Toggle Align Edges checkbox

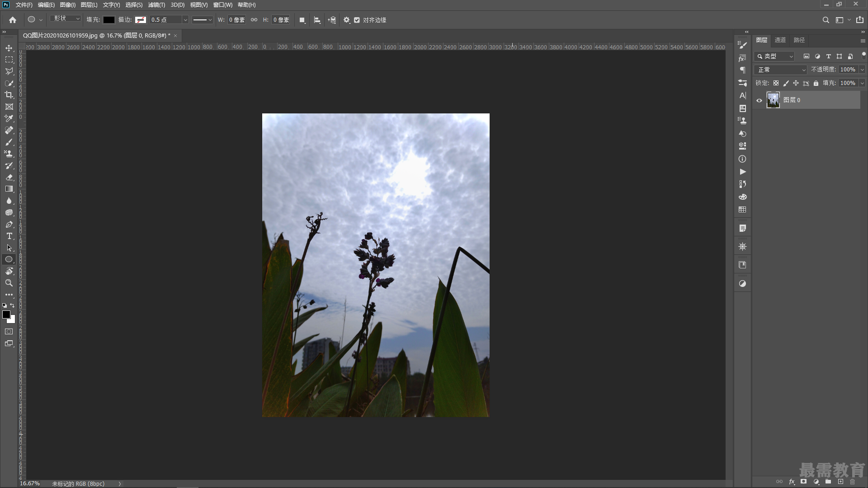coord(357,20)
